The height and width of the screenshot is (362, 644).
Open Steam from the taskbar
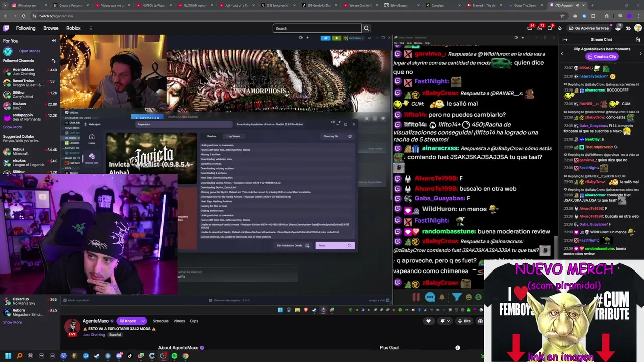click(97, 356)
